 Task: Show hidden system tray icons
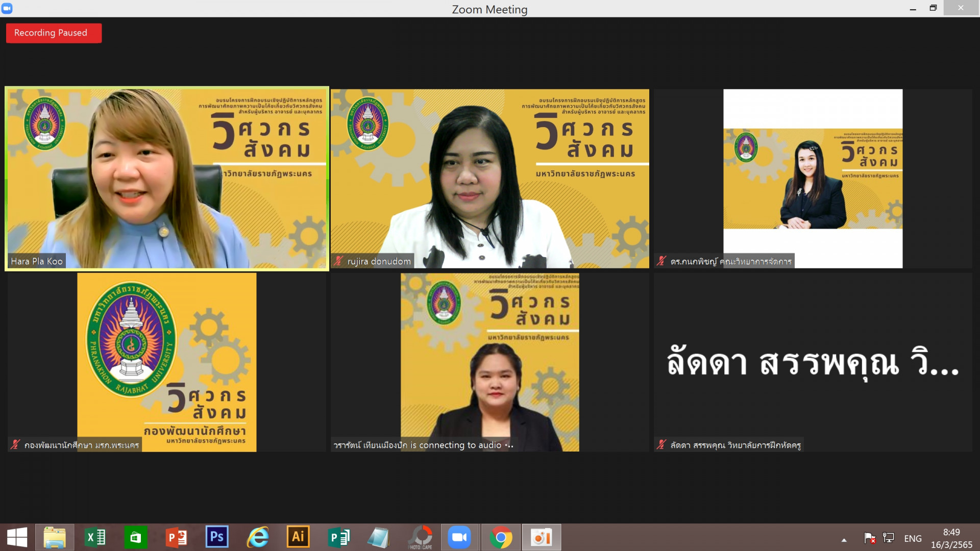[x=844, y=540]
